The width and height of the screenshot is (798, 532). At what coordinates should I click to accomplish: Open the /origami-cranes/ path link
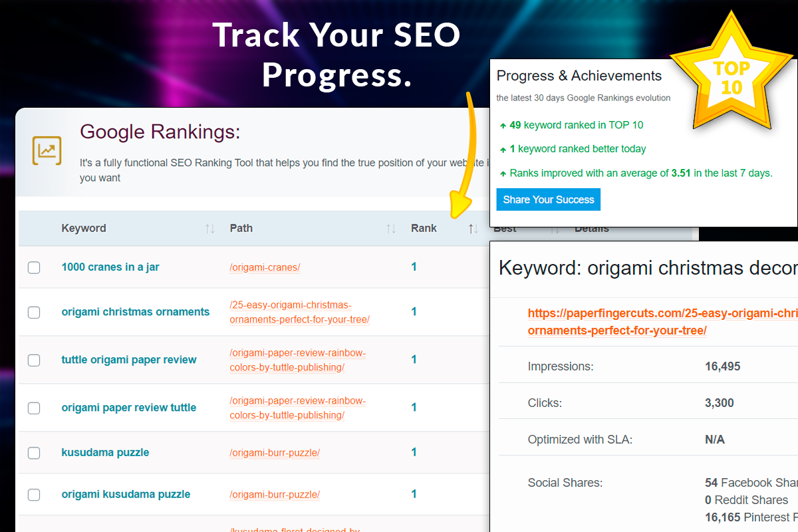(265, 267)
